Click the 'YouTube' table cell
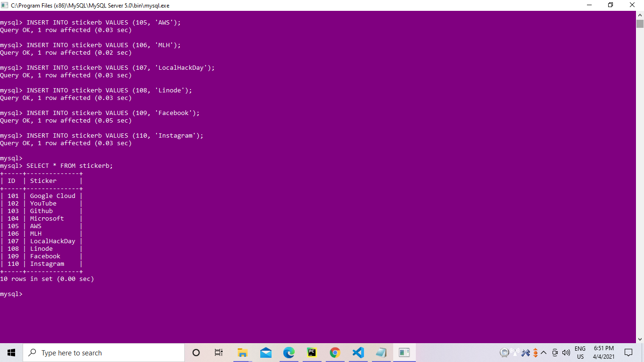Screen dimensions: 644x362 pos(43,203)
